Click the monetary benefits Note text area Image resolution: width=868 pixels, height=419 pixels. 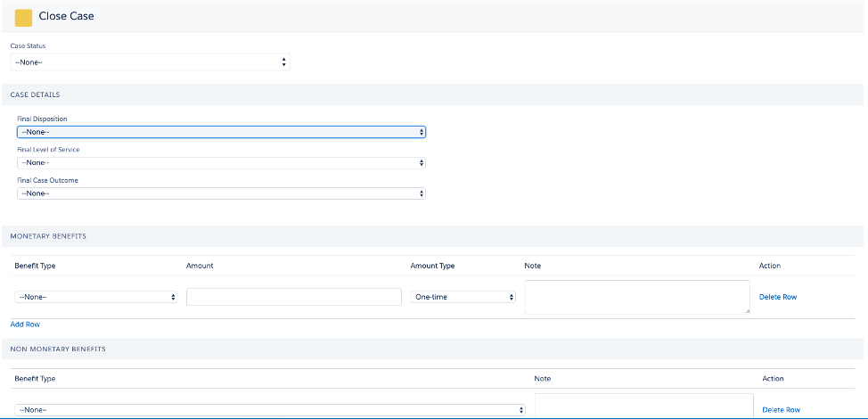point(637,297)
